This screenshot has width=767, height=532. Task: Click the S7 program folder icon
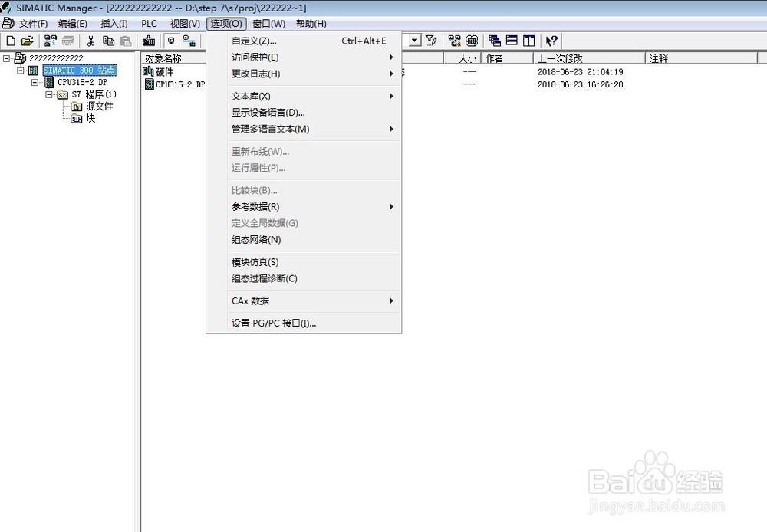[62, 94]
